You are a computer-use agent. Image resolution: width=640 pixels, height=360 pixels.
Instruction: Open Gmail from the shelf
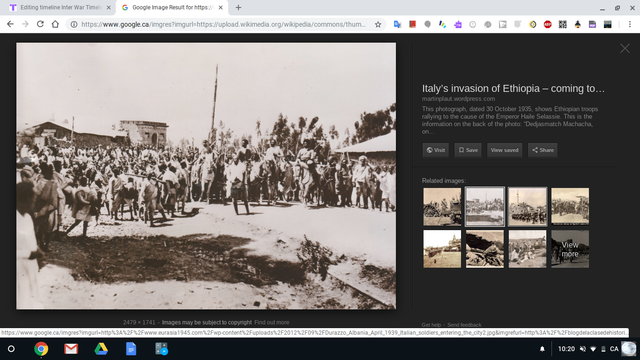[x=71, y=349]
